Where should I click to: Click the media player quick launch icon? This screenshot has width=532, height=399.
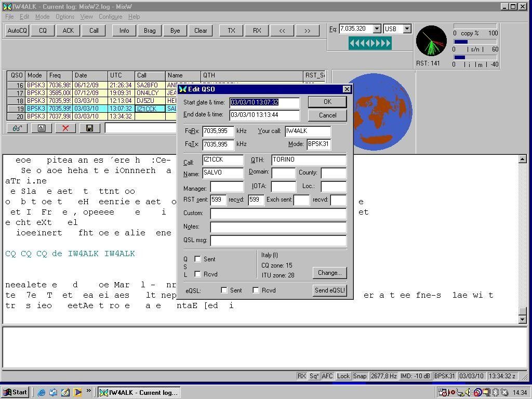coord(77,392)
